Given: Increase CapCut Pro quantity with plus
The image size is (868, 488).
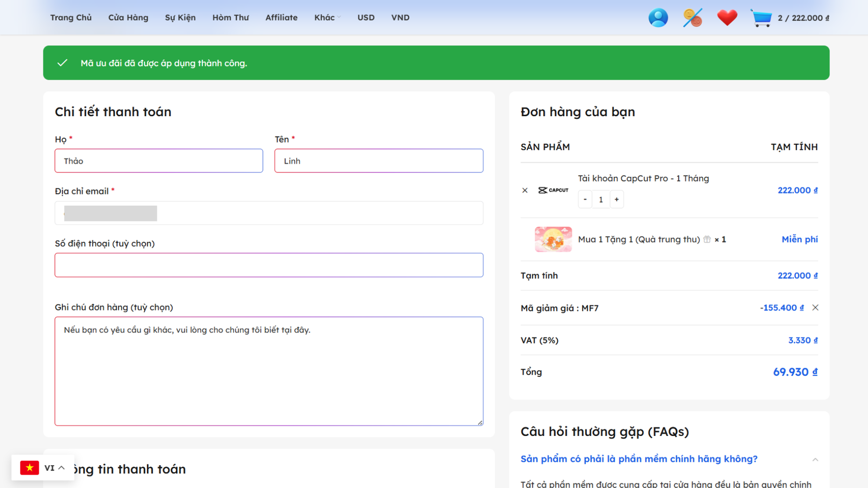Looking at the screenshot, I should [616, 199].
